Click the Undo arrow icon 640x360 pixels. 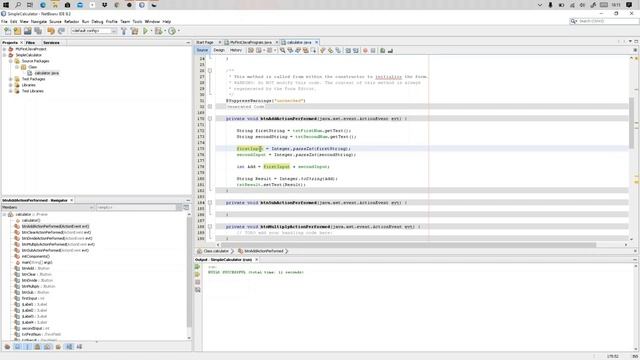(51, 31)
